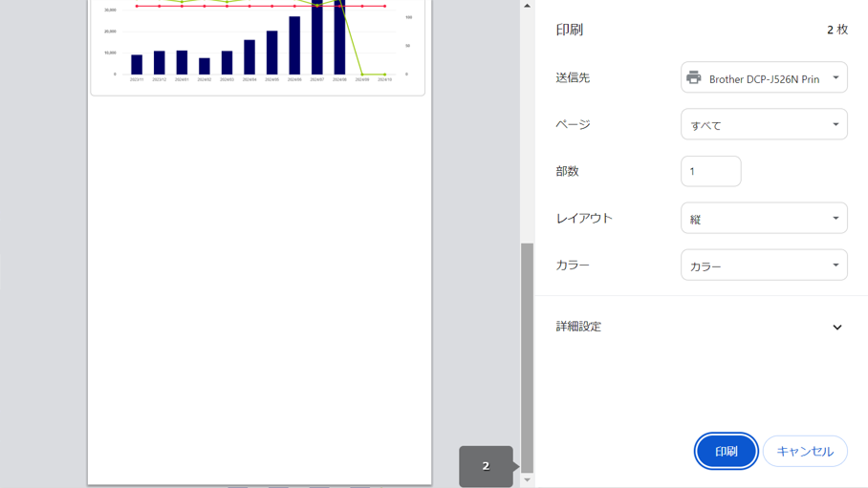The image size is (868, 488).
Task: Click the キャンセル cancel button
Action: (805, 451)
